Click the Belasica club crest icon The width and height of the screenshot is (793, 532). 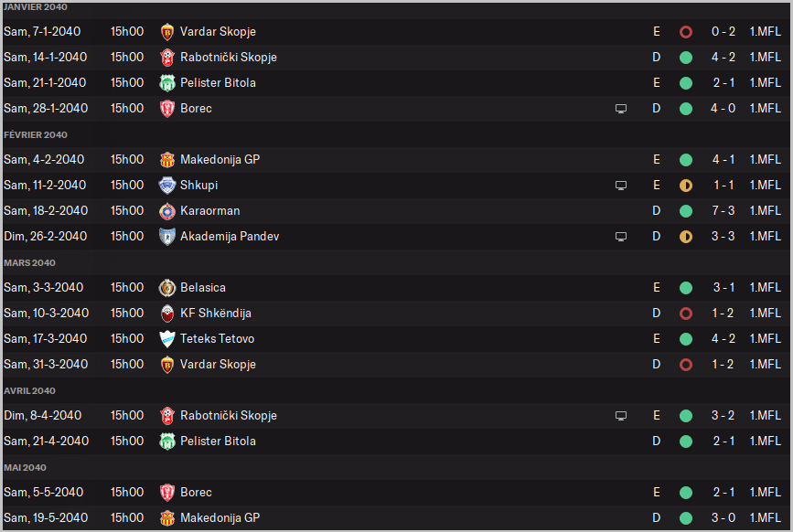click(x=166, y=287)
